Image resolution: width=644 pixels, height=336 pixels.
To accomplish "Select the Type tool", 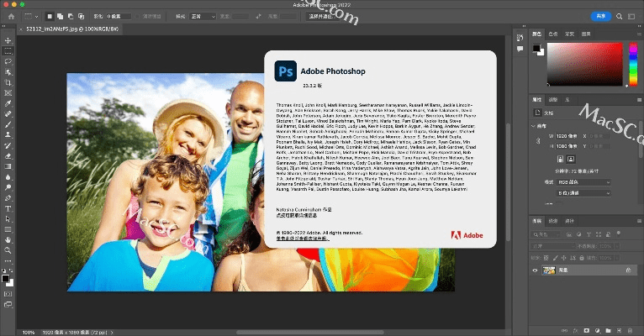I will pyautogui.click(x=8, y=207).
